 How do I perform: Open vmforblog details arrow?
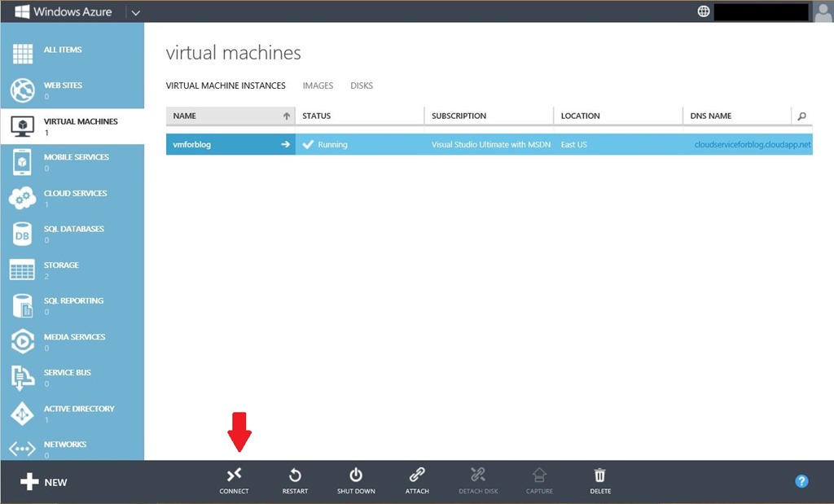coord(286,144)
